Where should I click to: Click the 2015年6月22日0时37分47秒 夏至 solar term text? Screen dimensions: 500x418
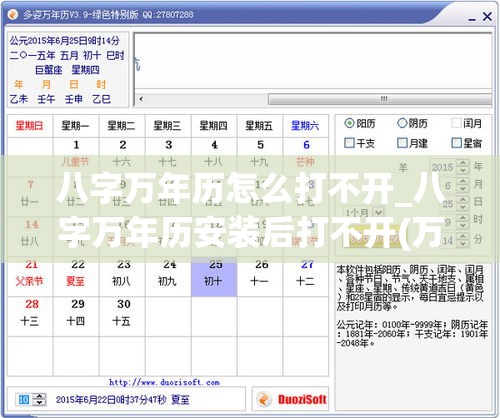coord(122,399)
